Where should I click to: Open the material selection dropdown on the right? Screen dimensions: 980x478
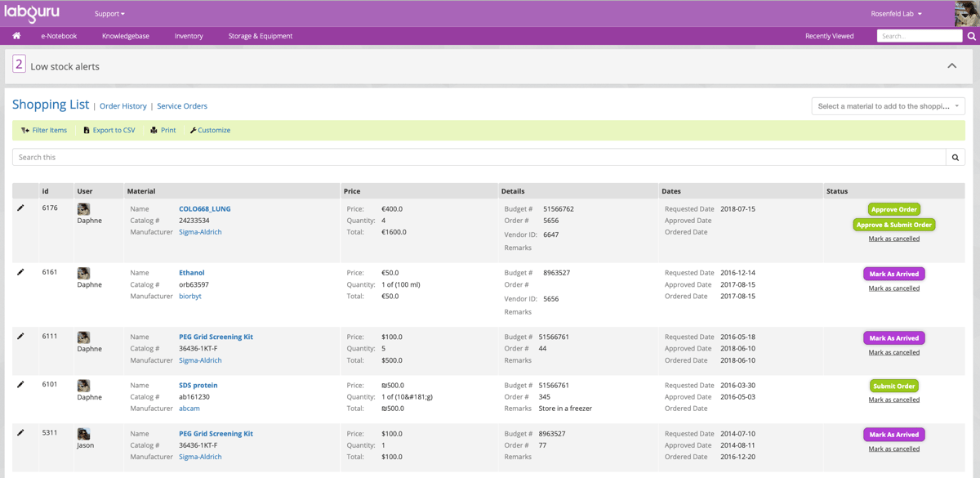pyautogui.click(x=887, y=105)
